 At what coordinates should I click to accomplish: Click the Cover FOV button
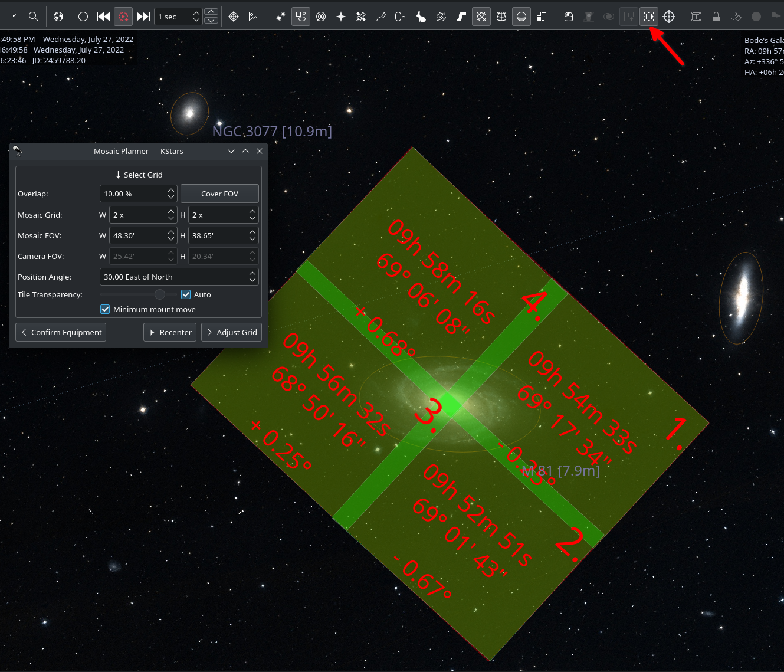click(219, 194)
